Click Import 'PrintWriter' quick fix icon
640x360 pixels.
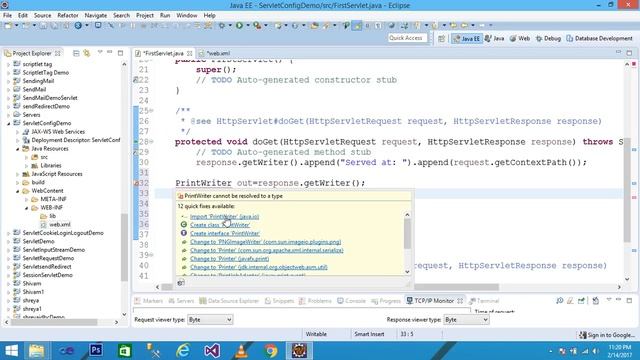pos(184,216)
